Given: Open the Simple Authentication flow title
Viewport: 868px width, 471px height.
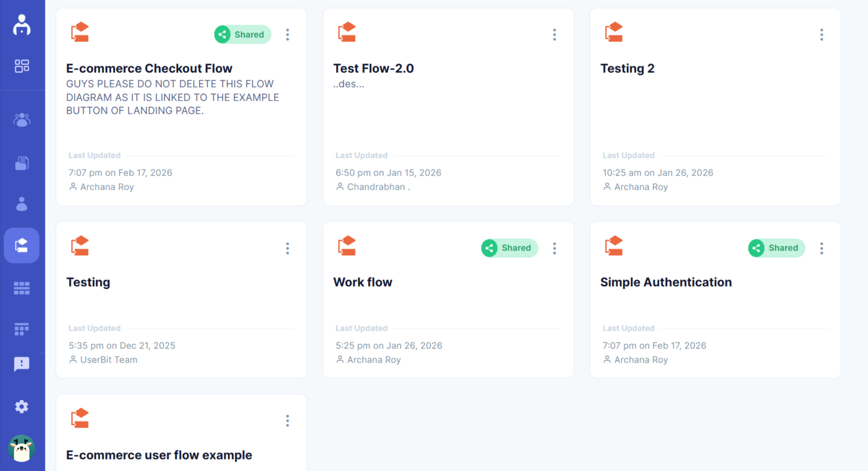Looking at the screenshot, I should [666, 282].
